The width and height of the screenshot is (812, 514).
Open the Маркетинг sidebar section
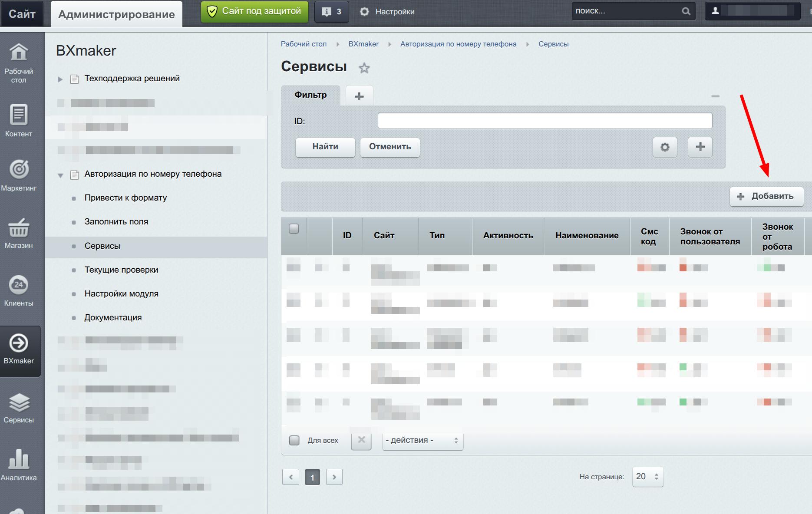(x=19, y=175)
